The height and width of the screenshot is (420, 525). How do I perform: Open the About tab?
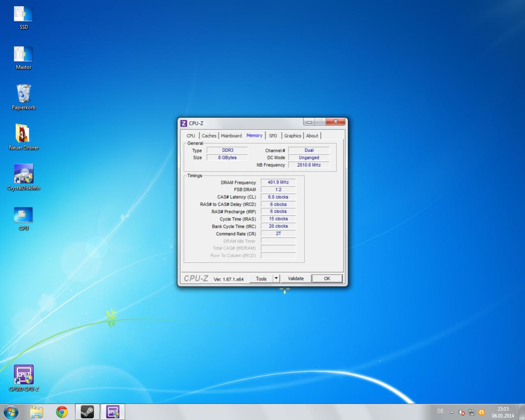312,136
